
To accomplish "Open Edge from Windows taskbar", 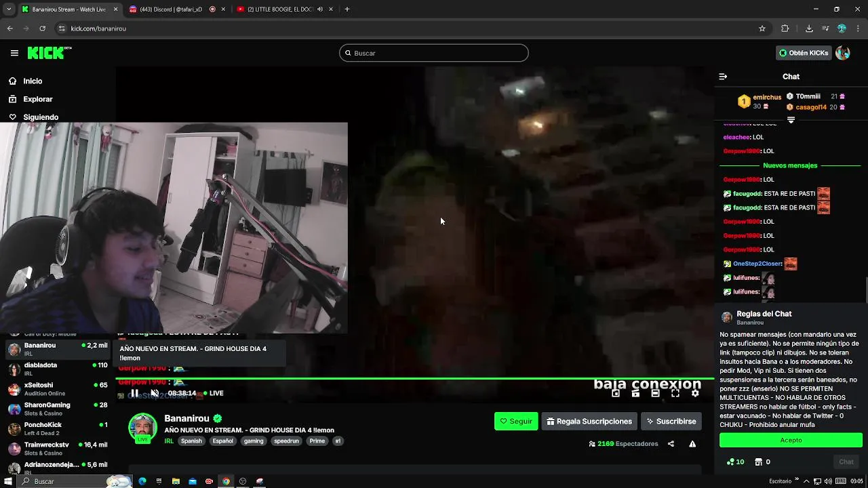I will (x=142, y=481).
